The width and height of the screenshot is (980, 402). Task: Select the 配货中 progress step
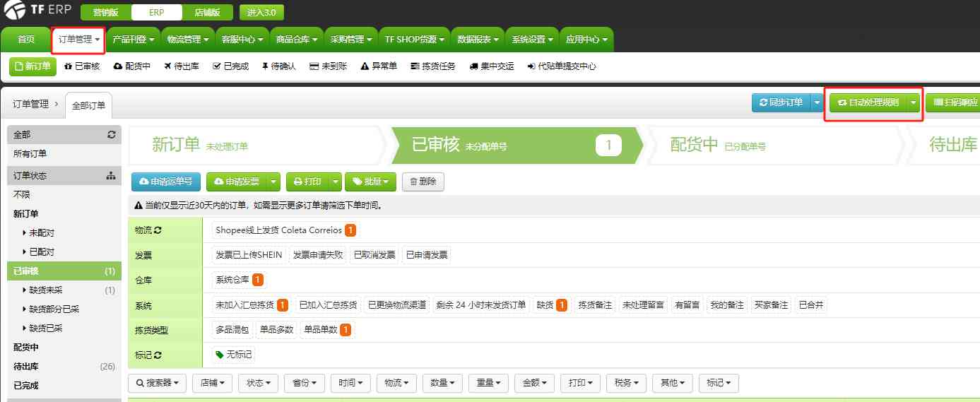coord(717,146)
